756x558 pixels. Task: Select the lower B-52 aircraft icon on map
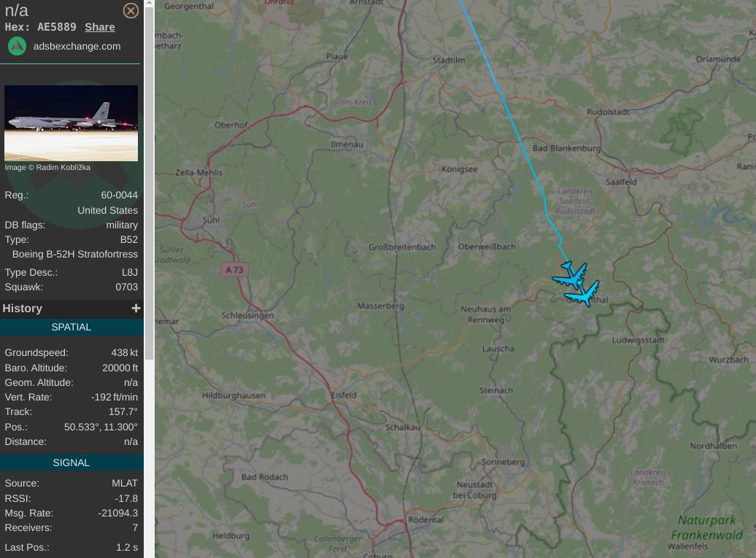[583, 293]
